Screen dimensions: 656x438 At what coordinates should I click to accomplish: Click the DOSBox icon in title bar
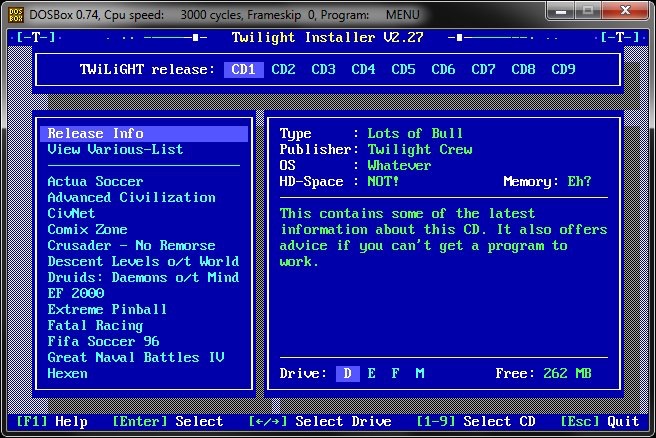click(15, 15)
